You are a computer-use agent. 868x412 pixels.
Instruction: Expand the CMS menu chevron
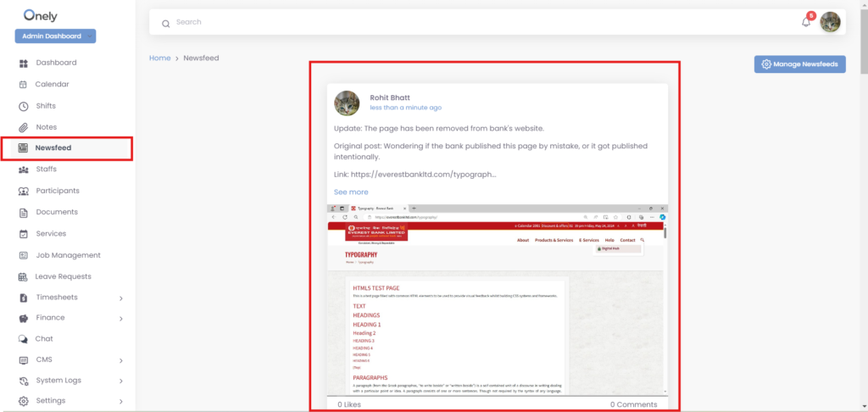click(x=121, y=360)
